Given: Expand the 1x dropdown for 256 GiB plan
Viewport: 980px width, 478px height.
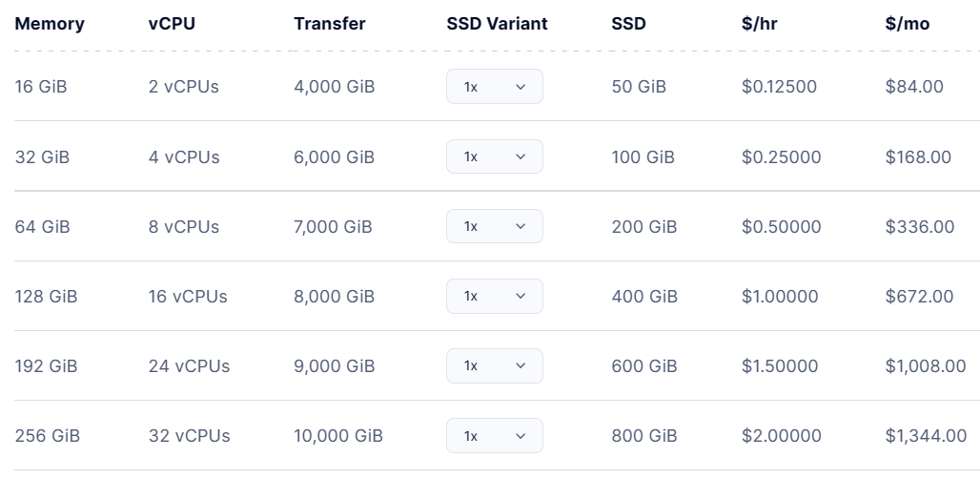Looking at the screenshot, I should coord(494,436).
